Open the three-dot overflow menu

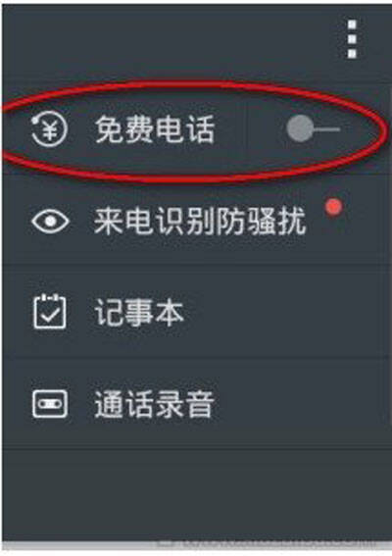352,39
